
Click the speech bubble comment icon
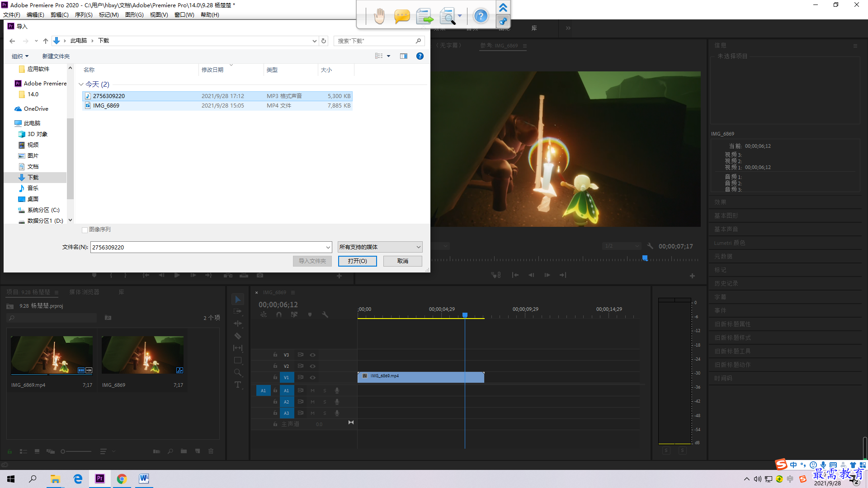pyautogui.click(x=402, y=17)
